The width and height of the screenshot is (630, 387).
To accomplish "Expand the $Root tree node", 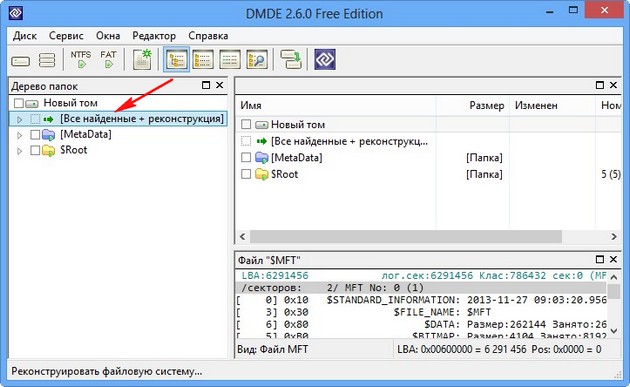I will tap(19, 152).
